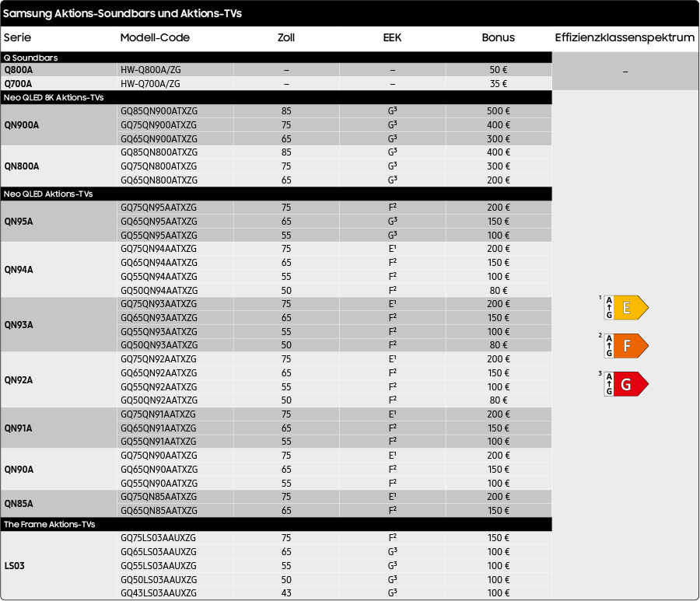Screen dimensions: 700x601
Task: Click the Neo QLED 8K Aktions-TVs section heading
Action: point(54,97)
